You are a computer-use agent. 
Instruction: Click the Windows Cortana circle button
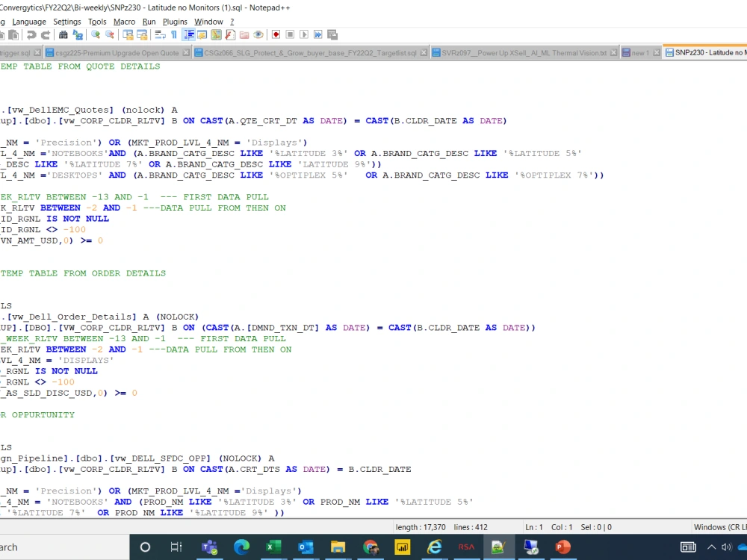point(146,547)
